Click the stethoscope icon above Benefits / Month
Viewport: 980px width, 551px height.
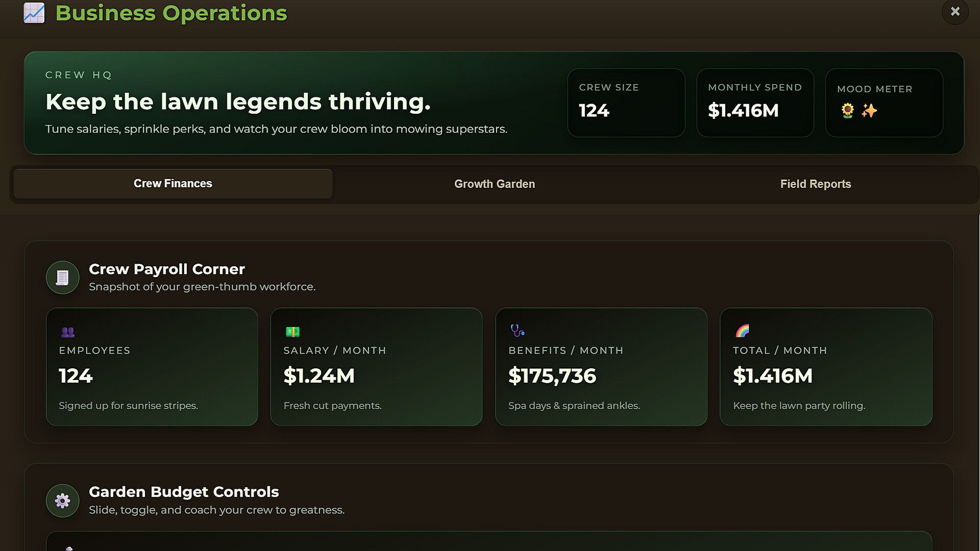[517, 331]
